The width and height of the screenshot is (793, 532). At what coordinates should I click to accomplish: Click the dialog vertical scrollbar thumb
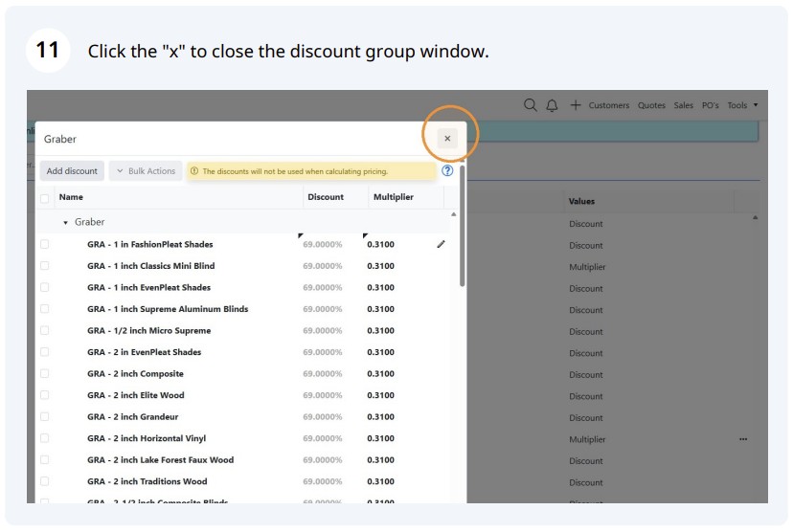click(x=463, y=226)
